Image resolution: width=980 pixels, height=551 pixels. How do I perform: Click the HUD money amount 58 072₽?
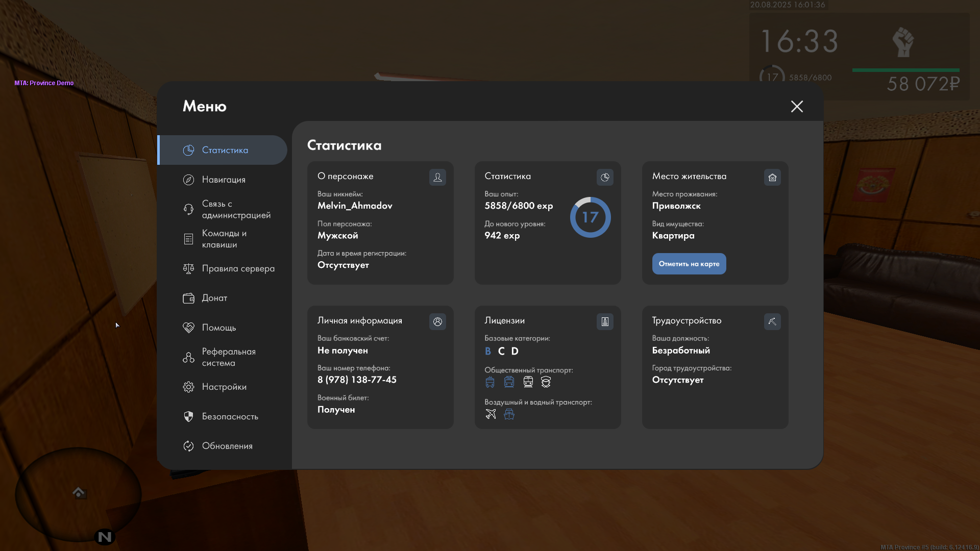point(923,84)
